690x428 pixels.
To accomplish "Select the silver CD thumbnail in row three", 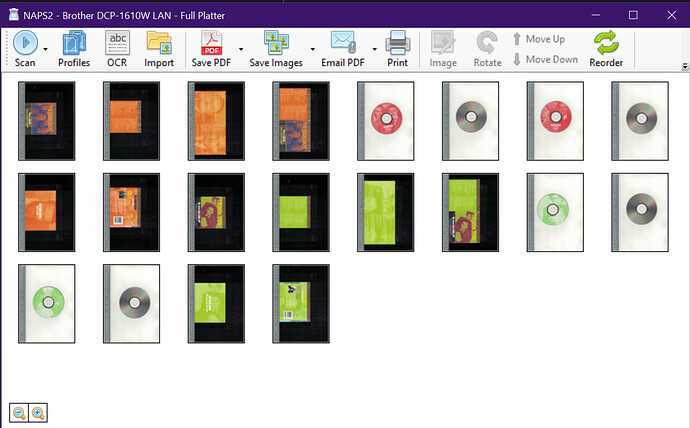I will point(132,304).
